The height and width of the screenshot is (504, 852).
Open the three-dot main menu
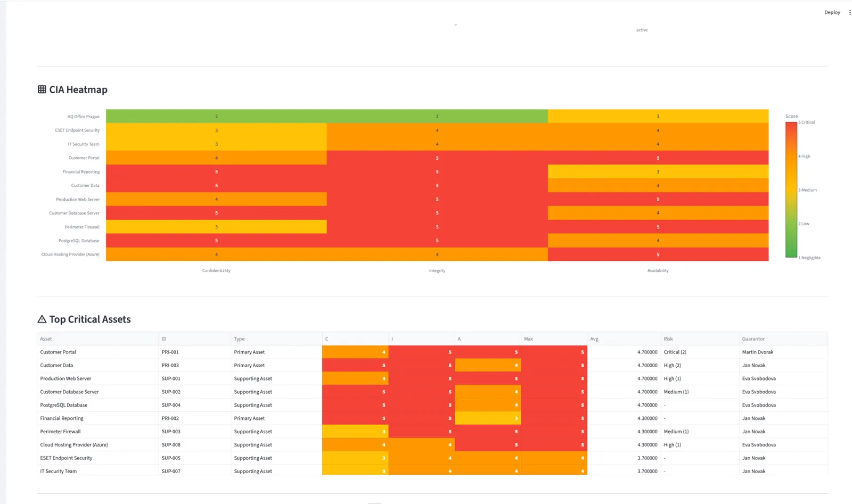[849, 12]
